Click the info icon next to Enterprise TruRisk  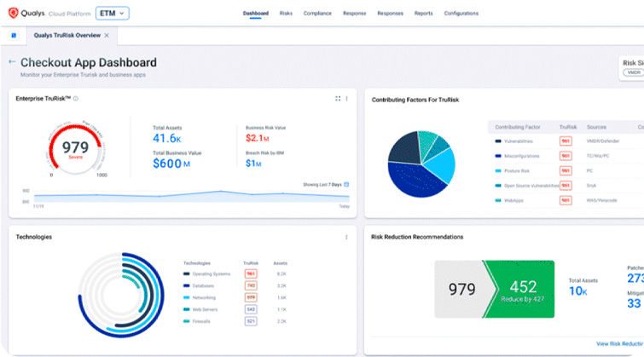[x=76, y=99]
